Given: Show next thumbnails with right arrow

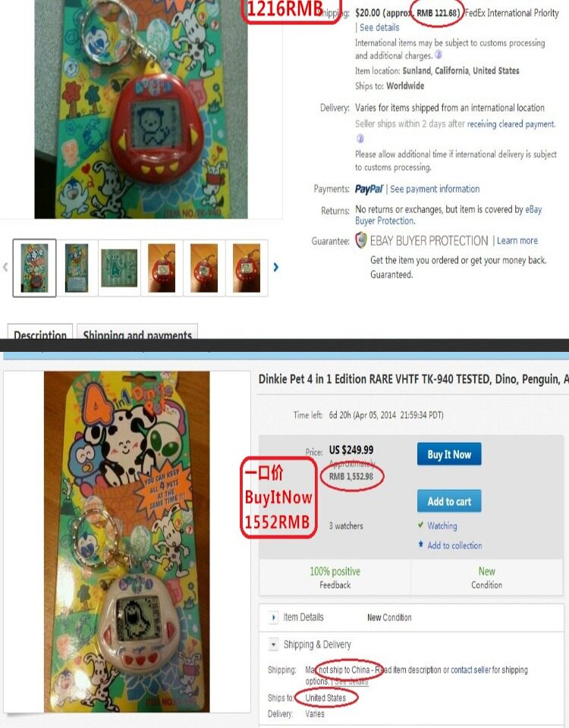Looking at the screenshot, I should [x=276, y=267].
